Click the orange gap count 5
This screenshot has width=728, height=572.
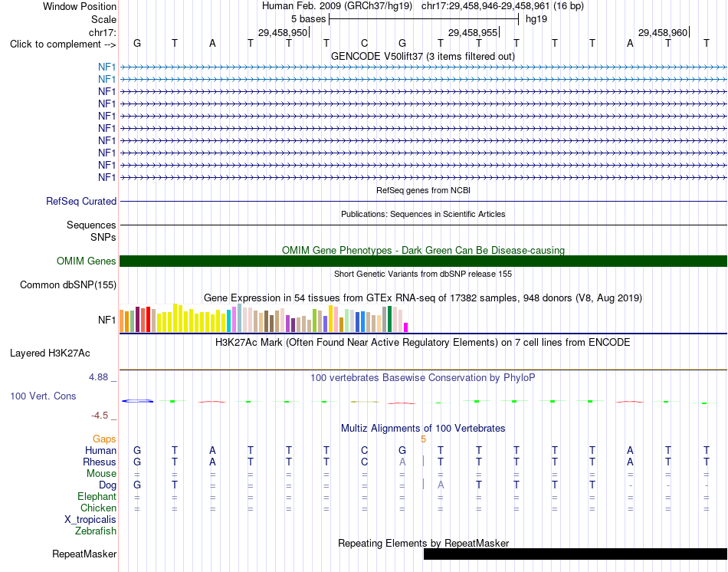424,439
